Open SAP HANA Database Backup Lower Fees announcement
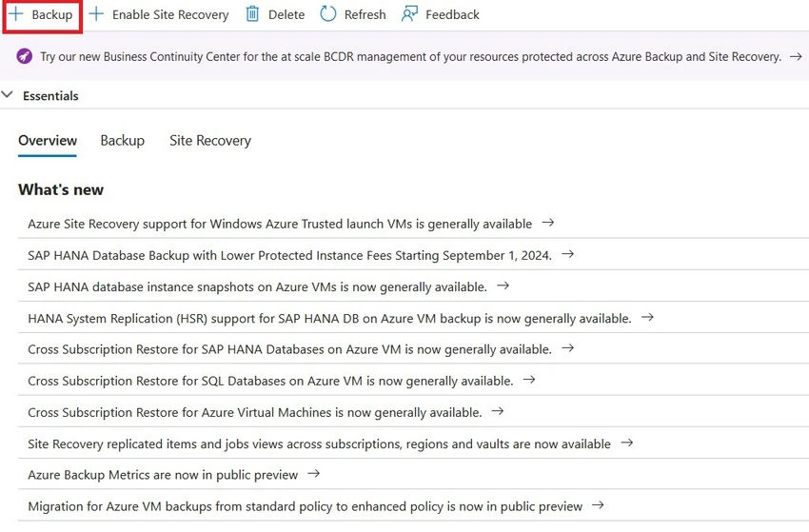Screen dimensions: 809x532 click(289, 255)
